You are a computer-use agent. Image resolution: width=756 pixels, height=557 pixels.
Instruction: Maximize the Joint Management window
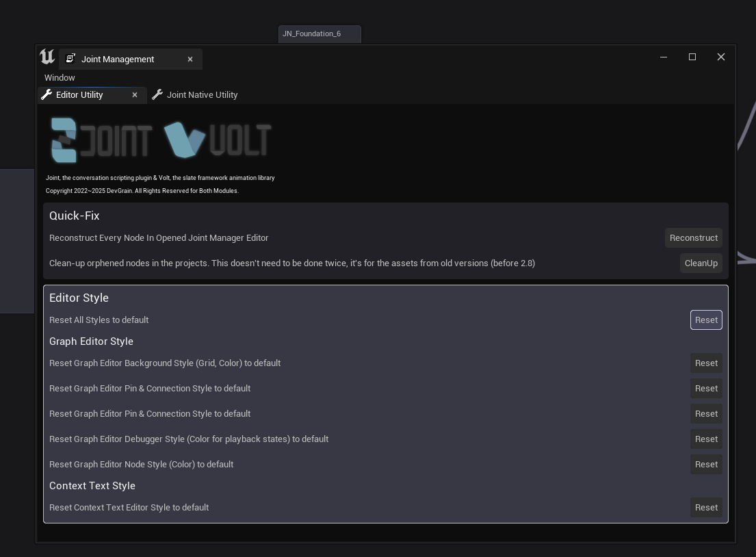tap(692, 57)
